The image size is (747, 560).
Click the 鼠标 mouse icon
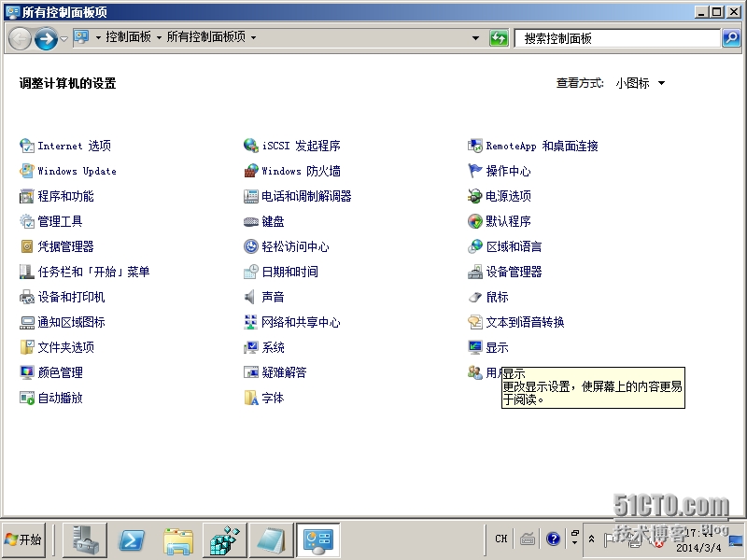click(475, 297)
